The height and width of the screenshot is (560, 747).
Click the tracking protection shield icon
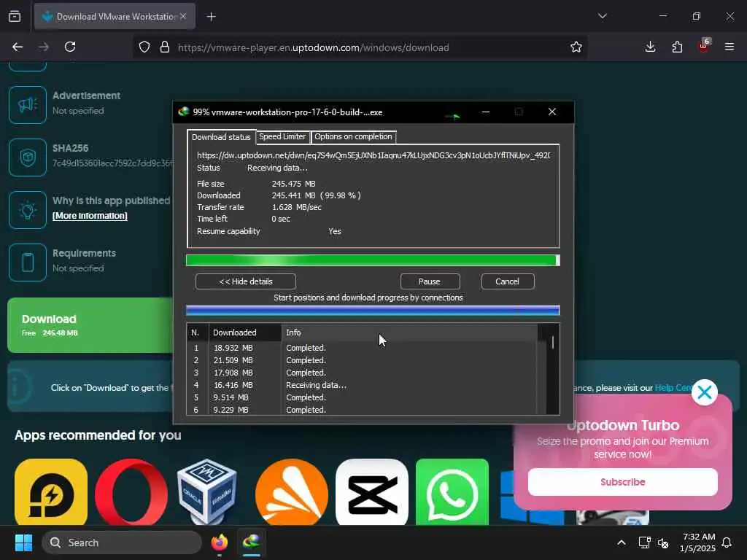point(144,47)
